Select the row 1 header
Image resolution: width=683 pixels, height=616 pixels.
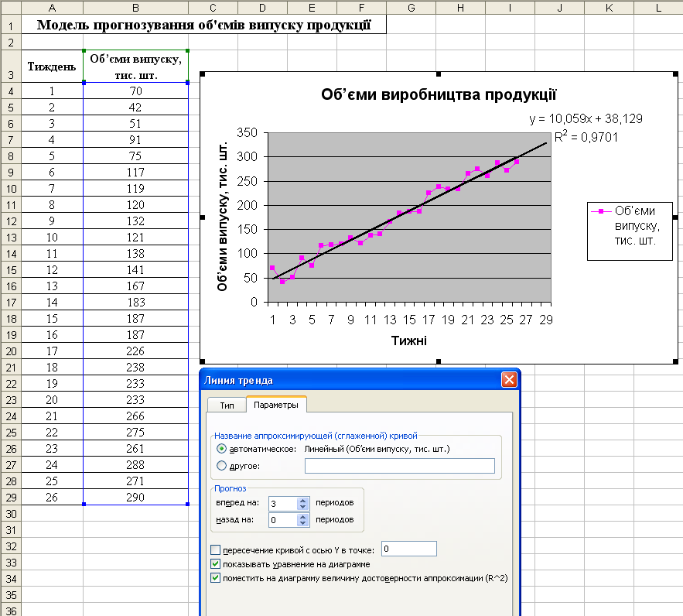point(11,25)
